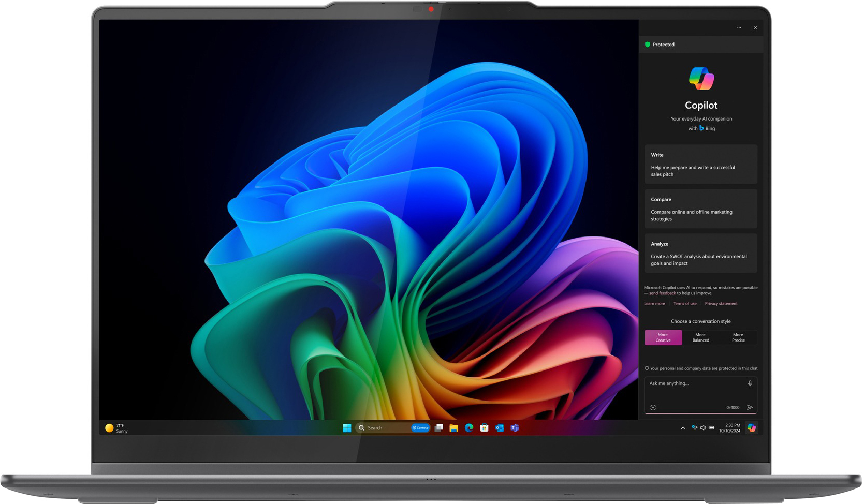The width and height of the screenshot is (864, 504).
Task: Click the Copilot logo in the sidebar
Action: click(700, 79)
